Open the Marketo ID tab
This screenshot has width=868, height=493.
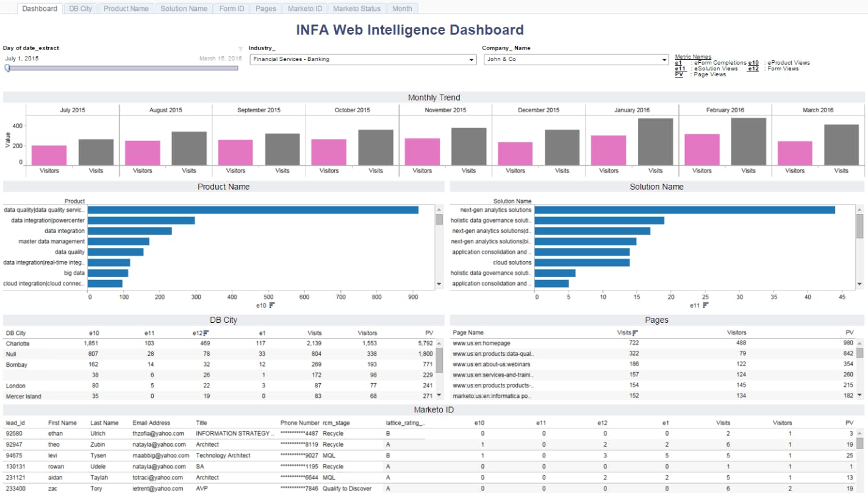pos(305,9)
